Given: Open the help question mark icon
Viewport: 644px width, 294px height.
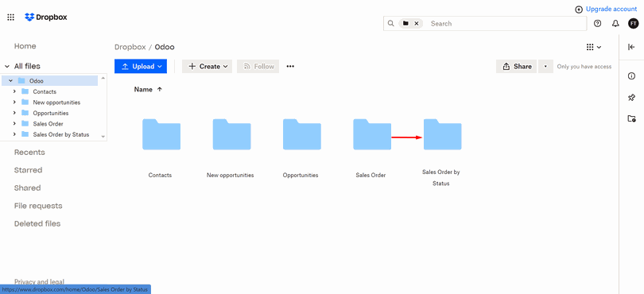Looking at the screenshot, I should pyautogui.click(x=598, y=23).
